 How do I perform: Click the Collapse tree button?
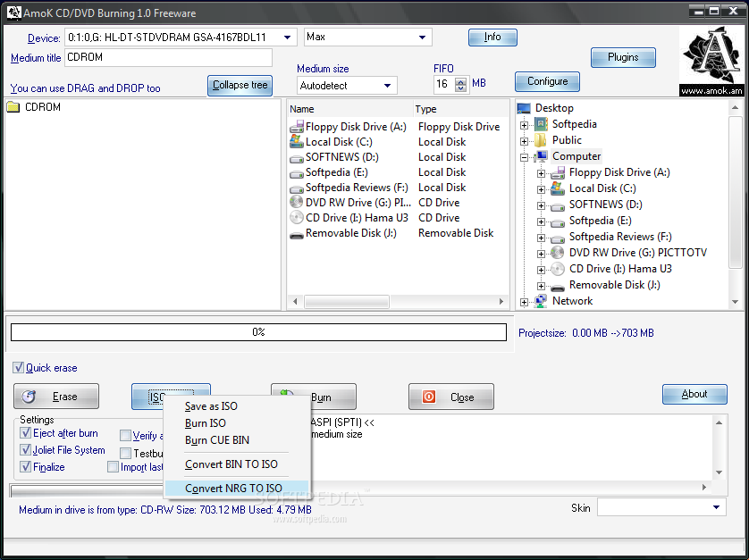[240, 86]
